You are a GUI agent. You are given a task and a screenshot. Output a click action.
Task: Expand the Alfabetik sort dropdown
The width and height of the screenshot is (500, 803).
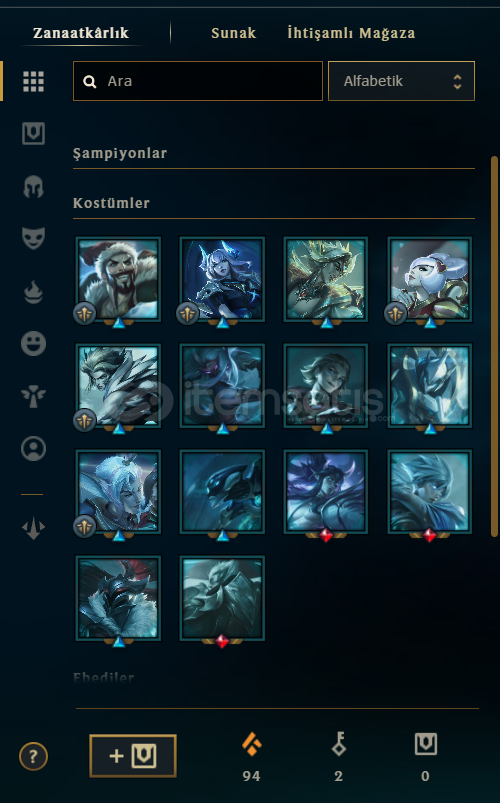[x=401, y=81]
